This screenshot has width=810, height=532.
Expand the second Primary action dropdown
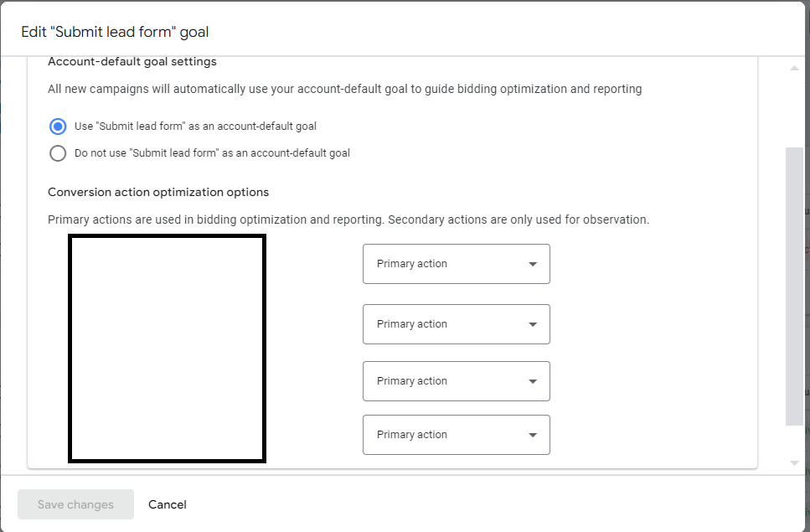[x=456, y=324]
